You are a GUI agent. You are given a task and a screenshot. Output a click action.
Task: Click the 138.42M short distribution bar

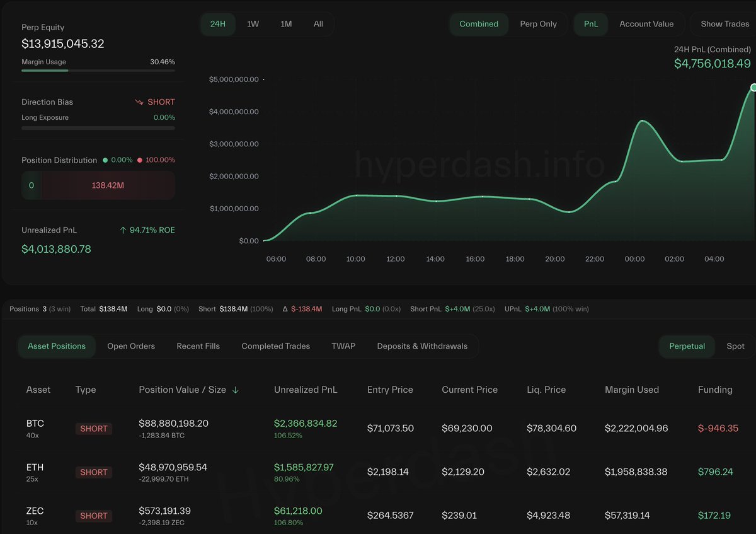[108, 186]
